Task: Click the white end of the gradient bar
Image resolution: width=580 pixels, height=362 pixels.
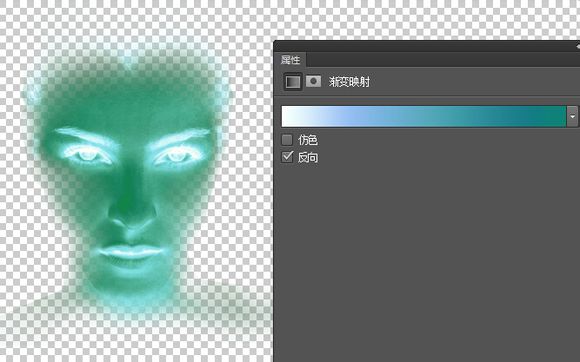Action: (290, 116)
